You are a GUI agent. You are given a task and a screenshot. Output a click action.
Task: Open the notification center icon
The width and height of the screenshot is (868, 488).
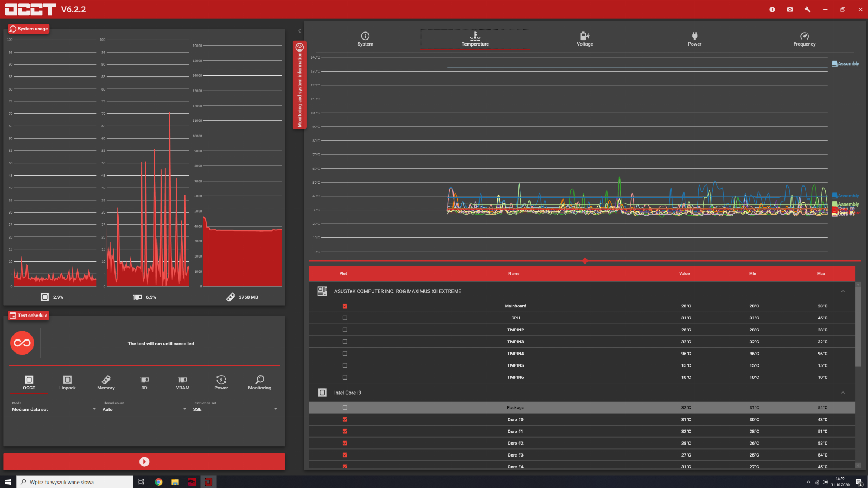[x=859, y=482]
